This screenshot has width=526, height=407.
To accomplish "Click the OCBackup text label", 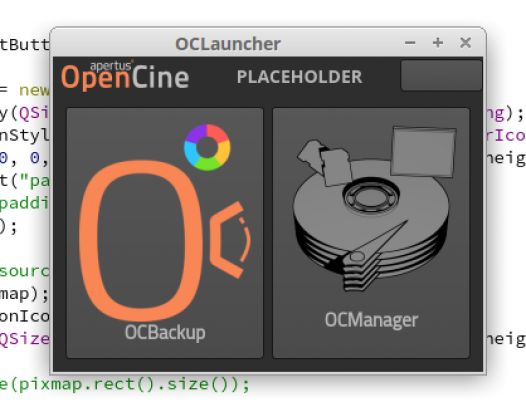I will coord(165,333).
